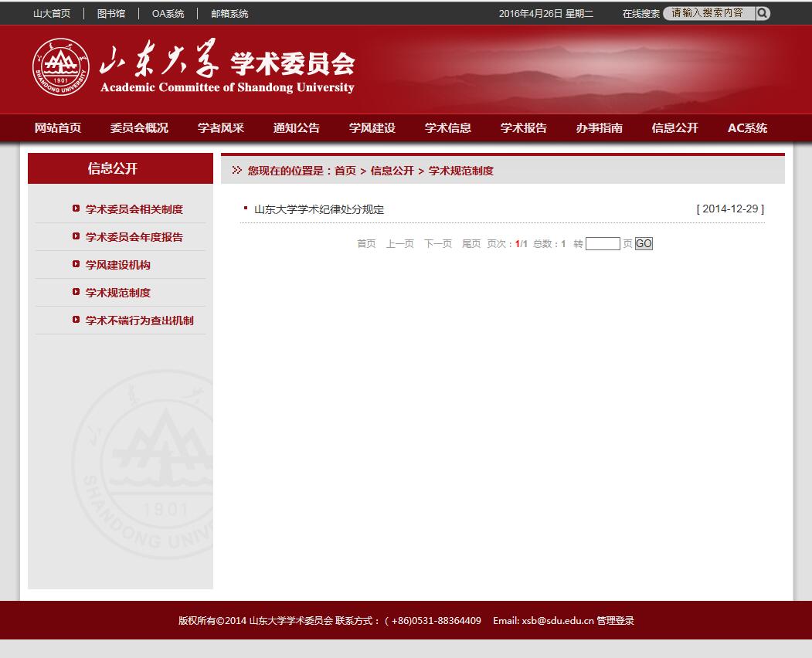Select 学风建设机构 in sidebar
The image size is (812, 658).
coord(118,265)
